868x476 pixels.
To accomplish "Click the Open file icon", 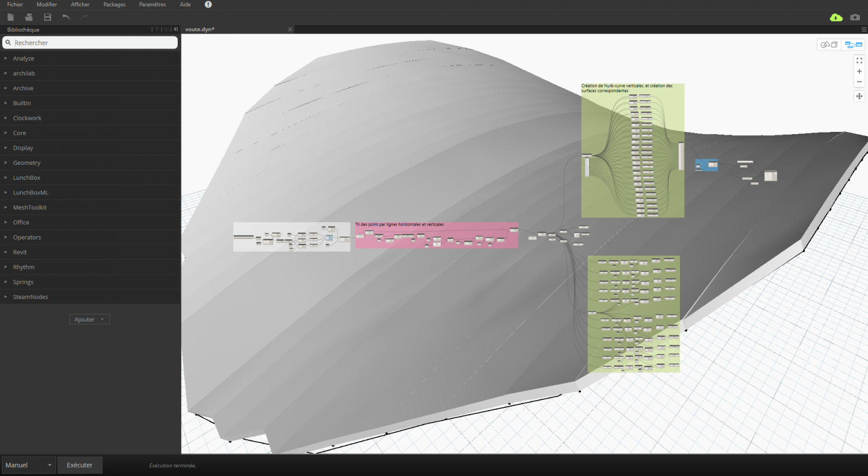I will (x=29, y=17).
